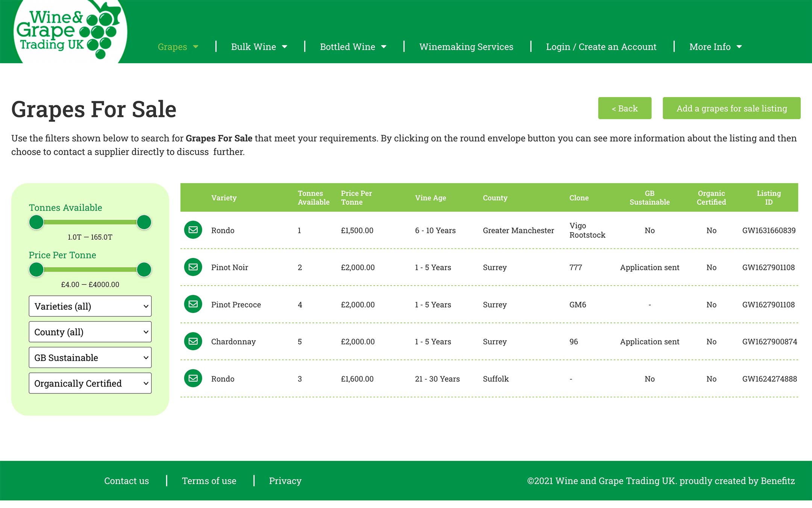Image resolution: width=812 pixels, height=508 pixels.
Task: Click the County column header
Action: click(x=495, y=198)
